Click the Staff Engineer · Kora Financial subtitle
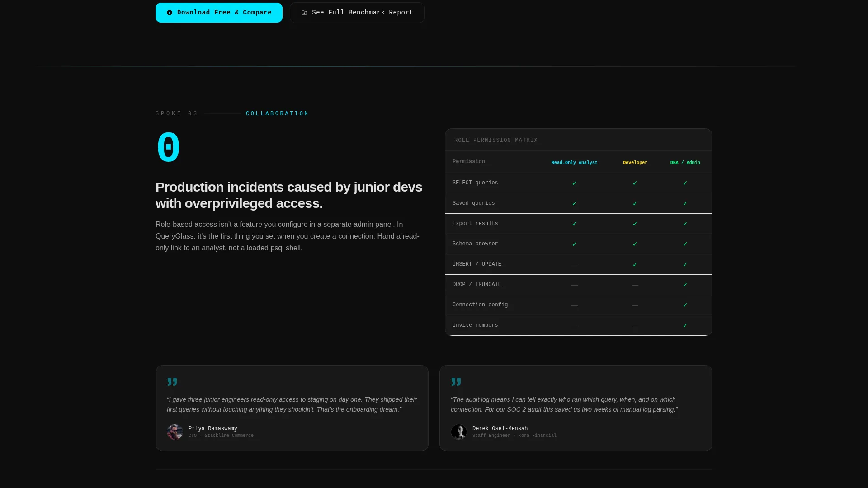This screenshot has height=488, width=868. point(514,436)
